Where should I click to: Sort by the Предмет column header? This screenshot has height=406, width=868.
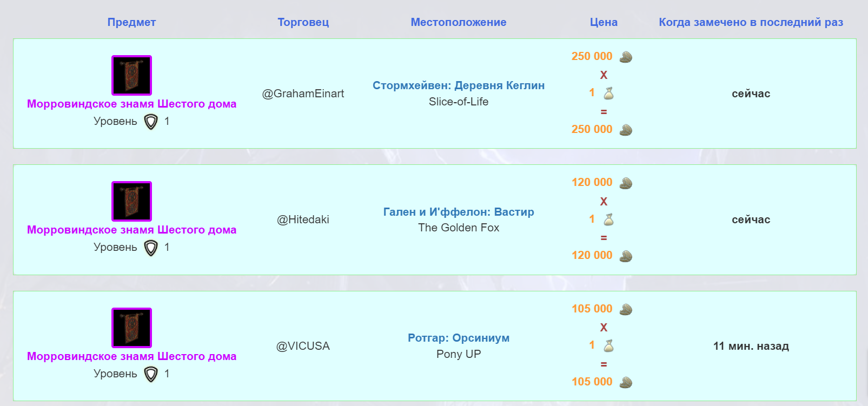131,22
